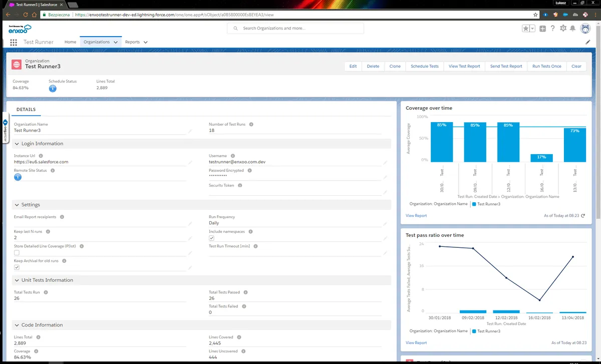This screenshot has width=601, height=364.
Task: Add this page to Salesforce favorites
Action: point(526,29)
